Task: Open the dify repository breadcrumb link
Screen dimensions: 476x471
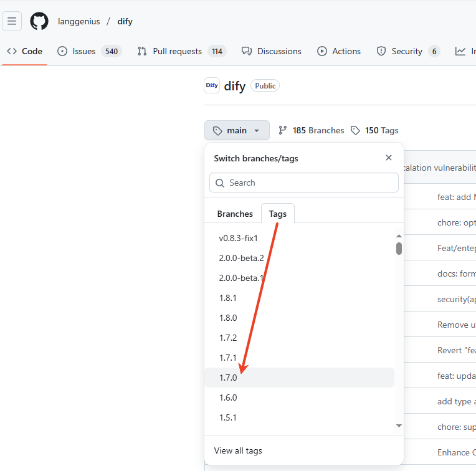Action: click(125, 22)
